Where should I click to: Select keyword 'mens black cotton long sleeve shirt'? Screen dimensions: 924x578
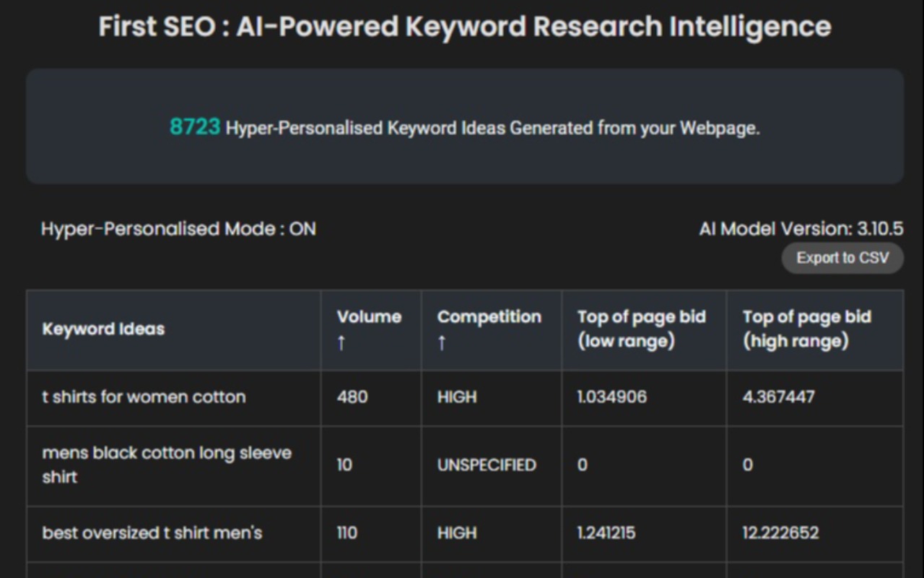click(167, 465)
